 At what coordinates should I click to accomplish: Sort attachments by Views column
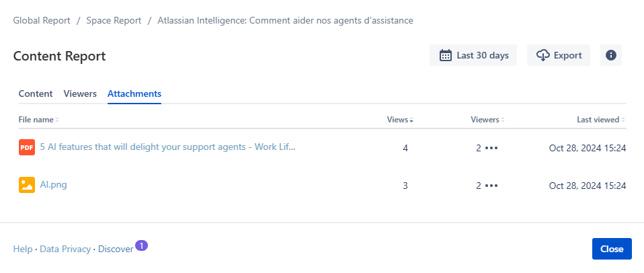coord(400,120)
